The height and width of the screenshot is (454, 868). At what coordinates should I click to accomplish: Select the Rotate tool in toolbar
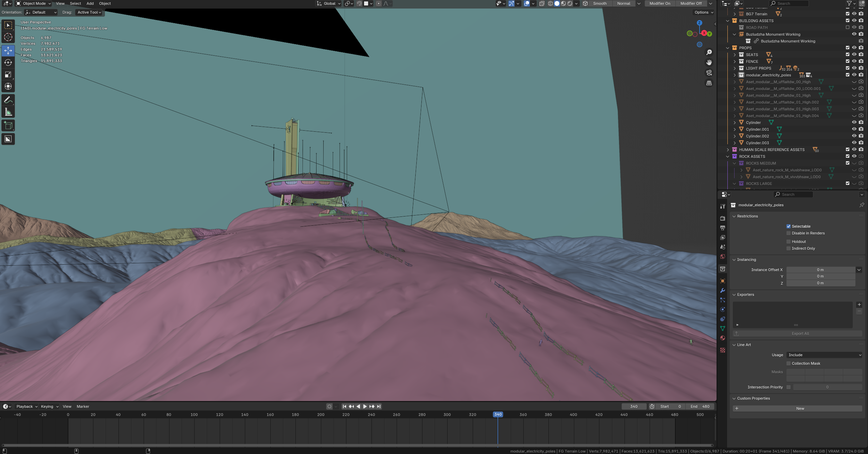coord(8,62)
